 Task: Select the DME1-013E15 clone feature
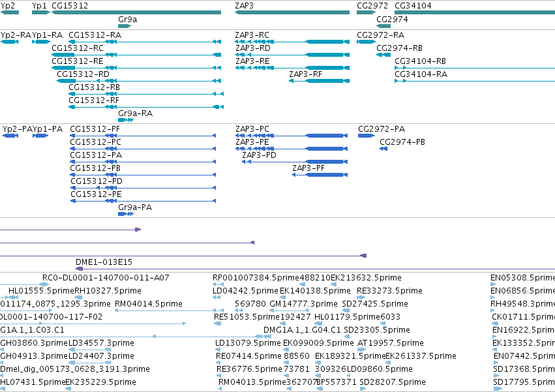(316, 269)
